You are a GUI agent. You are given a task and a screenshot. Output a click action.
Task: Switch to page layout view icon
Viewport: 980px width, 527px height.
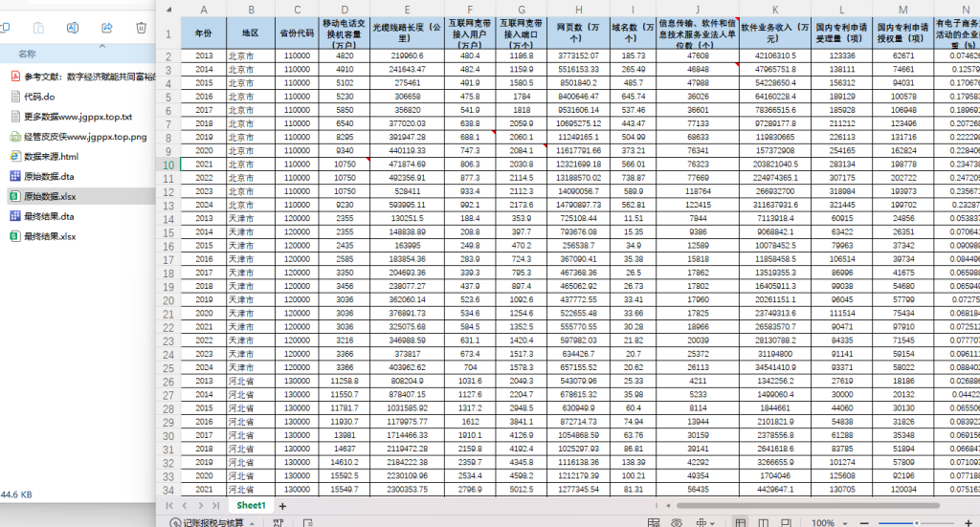point(763,522)
